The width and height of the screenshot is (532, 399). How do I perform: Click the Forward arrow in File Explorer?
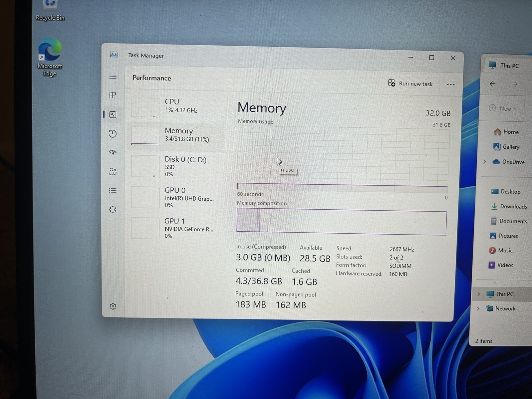tap(515, 84)
